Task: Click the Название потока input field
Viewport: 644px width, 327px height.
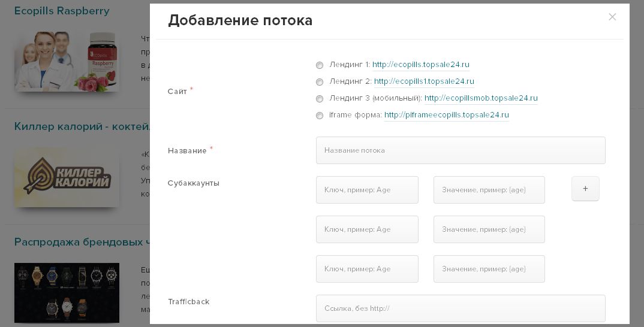Action: 460,150
